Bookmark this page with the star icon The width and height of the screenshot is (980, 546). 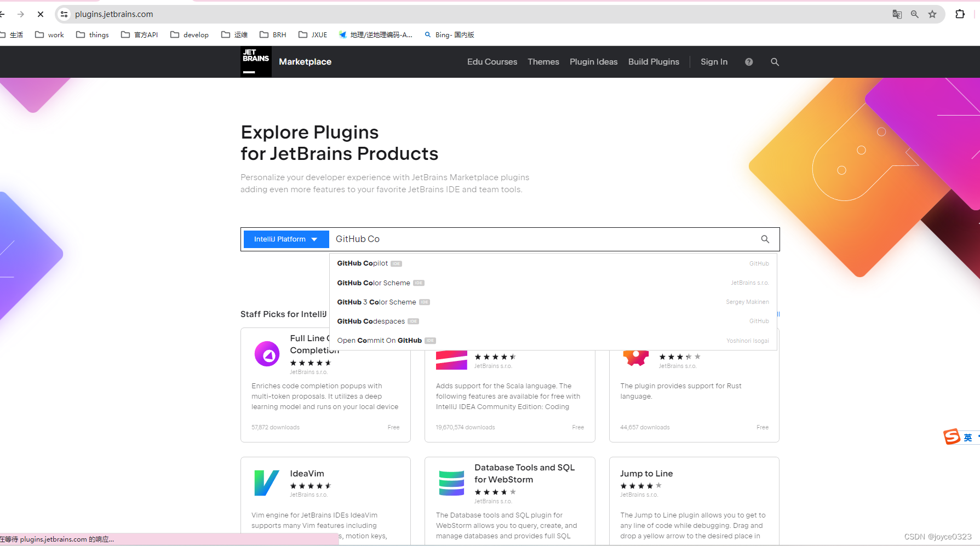pos(932,14)
